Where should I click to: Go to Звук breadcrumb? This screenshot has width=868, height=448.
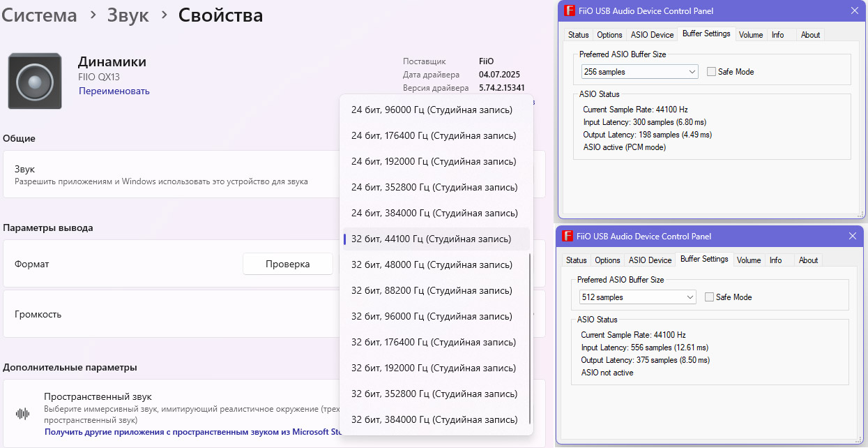pyautogui.click(x=128, y=15)
